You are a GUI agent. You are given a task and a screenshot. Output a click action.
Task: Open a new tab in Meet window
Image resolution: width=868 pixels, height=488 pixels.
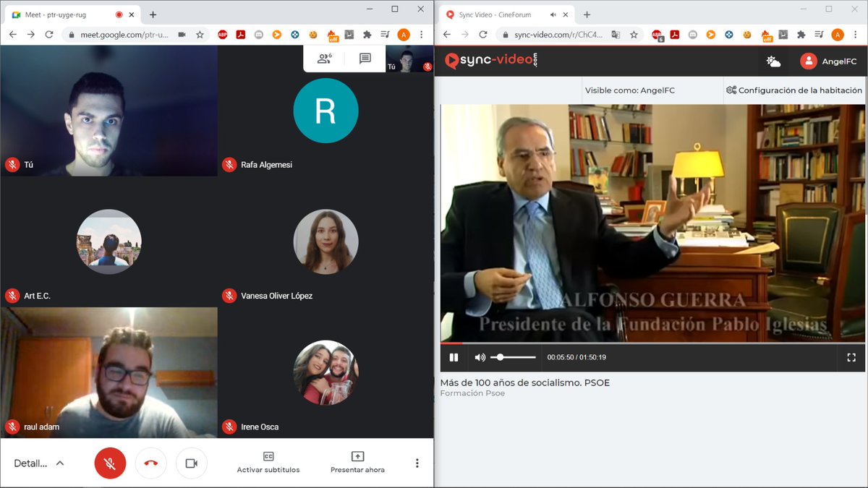pos(153,14)
